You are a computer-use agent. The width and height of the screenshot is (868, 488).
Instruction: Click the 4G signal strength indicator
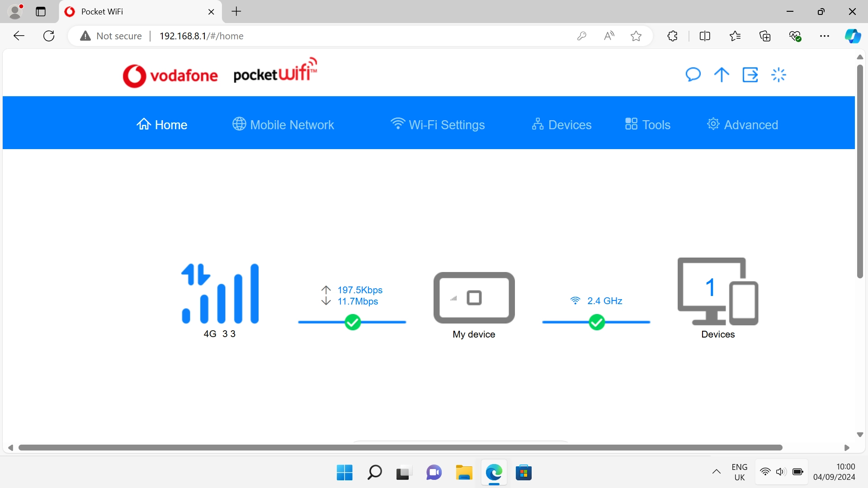coord(220,294)
